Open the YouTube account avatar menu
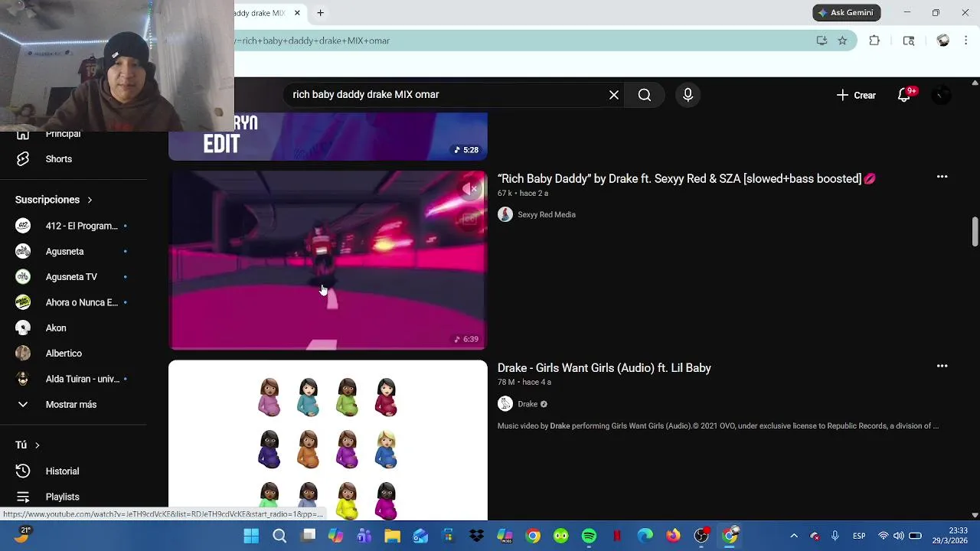980x551 pixels. coord(941,95)
